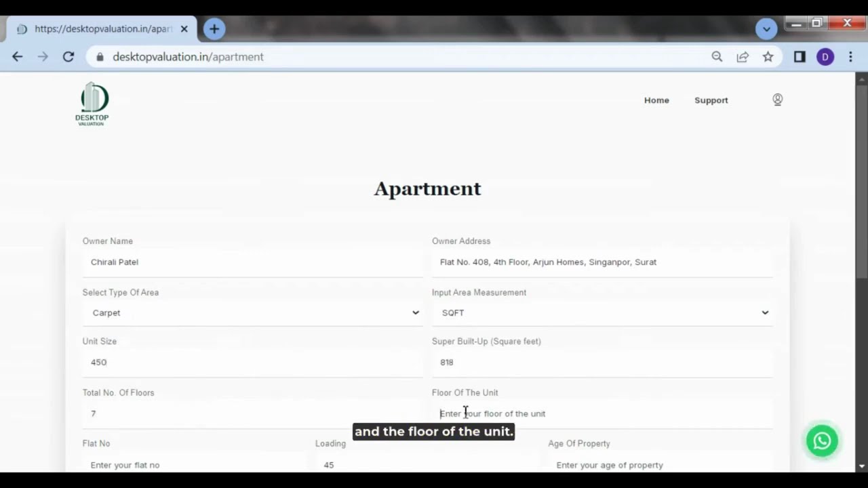Image resolution: width=868 pixels, height=488 pixels.
Task: Click the Unit Size field with 450
Action: 252,363
